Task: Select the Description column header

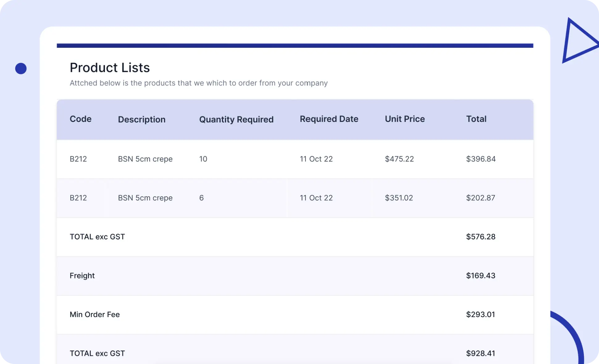Action: [x=142, y=119]
